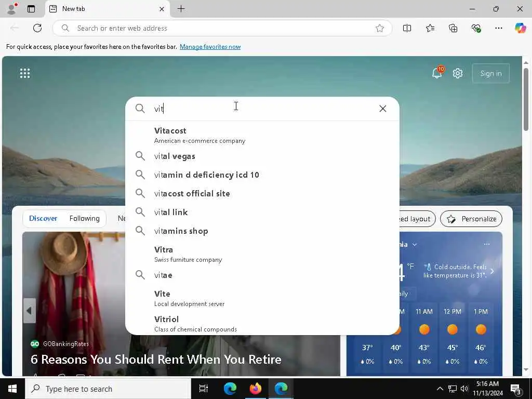Select 'vitacost official site' suggestion

pyautogui.click(x=262, y=193)
